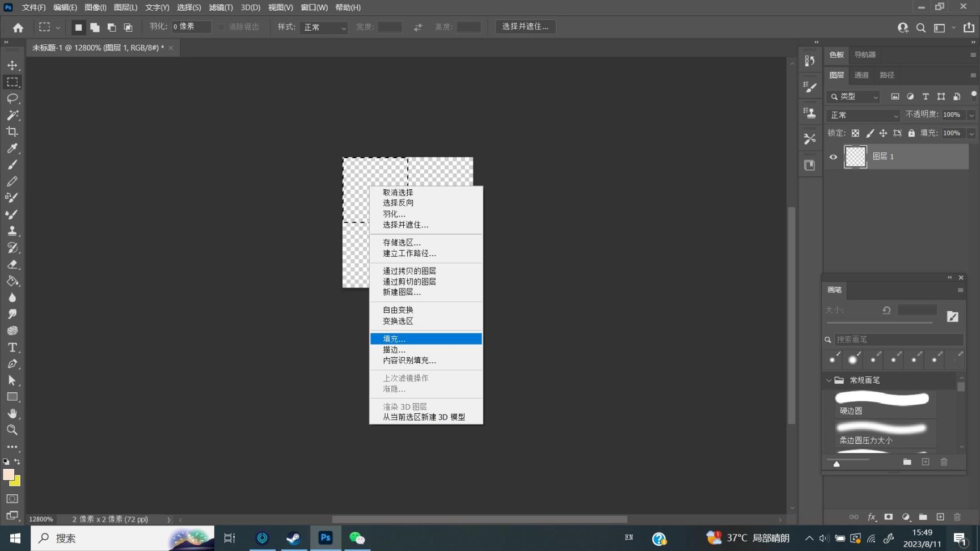Toggle lock transparent pixels

pyautogui.click(x=855, y=133)
